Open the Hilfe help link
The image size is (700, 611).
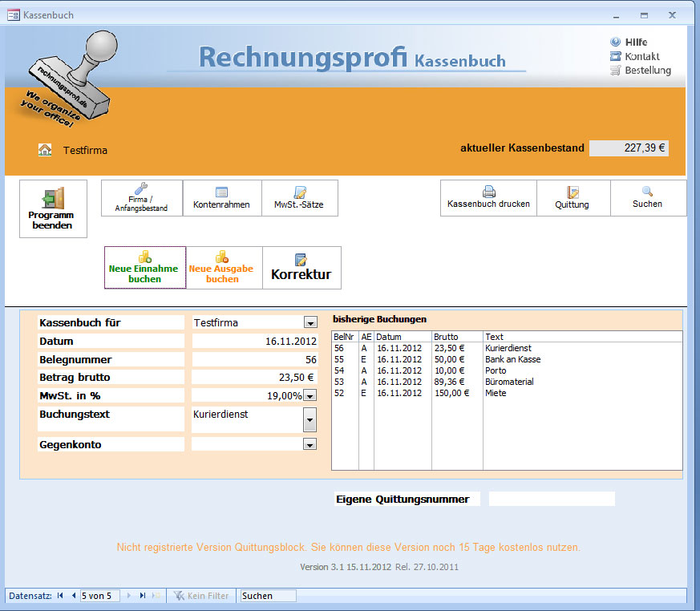(636, 42)
